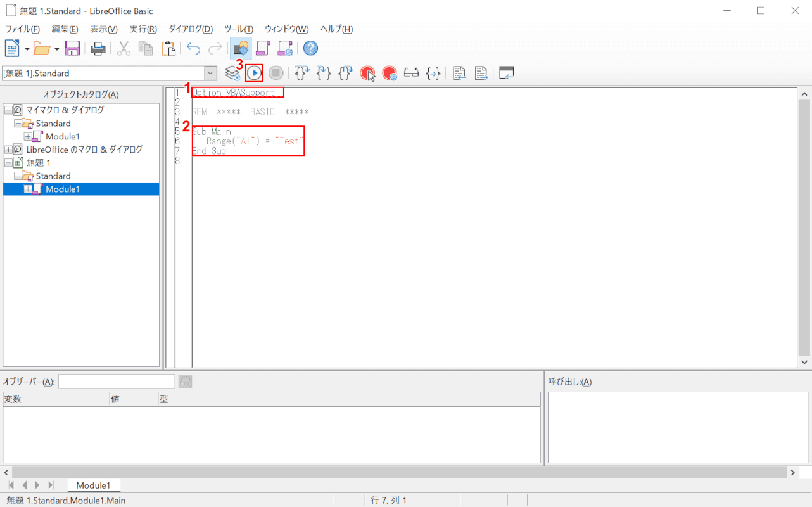This screenshot has width=812, height=507.
Task: Click the last-tab navigation arrow
Action: pyautogui.click(x=51, y=485)
